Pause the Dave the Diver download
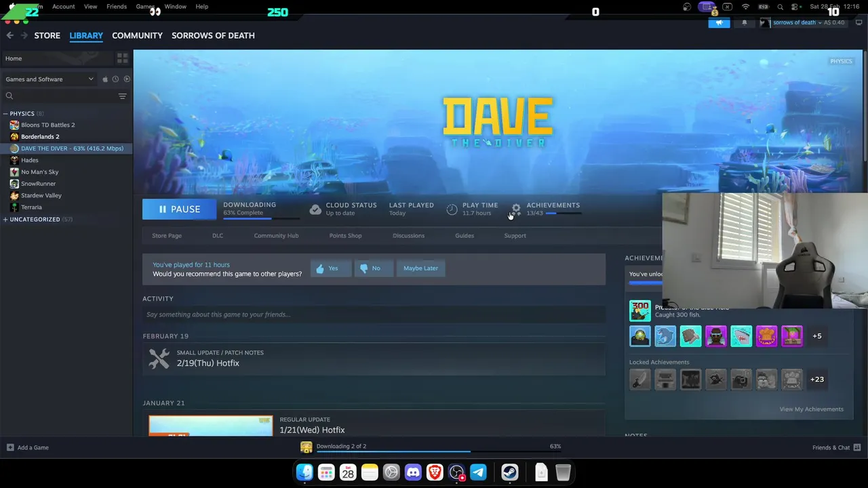The image size is (868, 488). (180, 209)
